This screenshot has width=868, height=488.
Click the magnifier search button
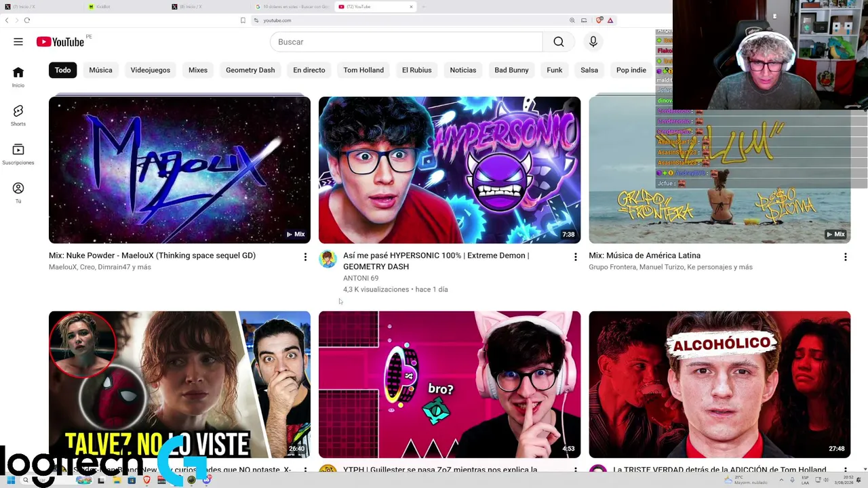click(x=559, y=42)
